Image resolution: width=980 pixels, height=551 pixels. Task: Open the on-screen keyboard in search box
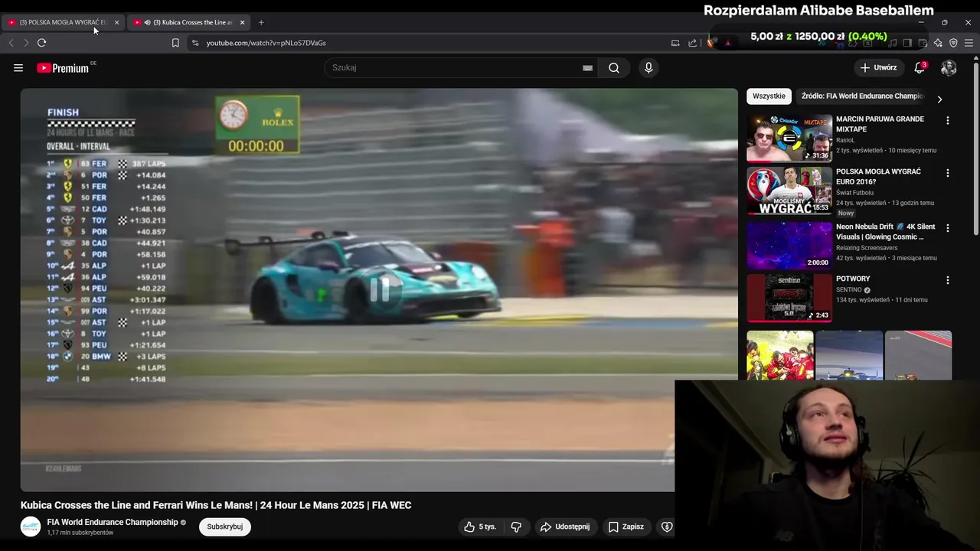pos(587,68)
